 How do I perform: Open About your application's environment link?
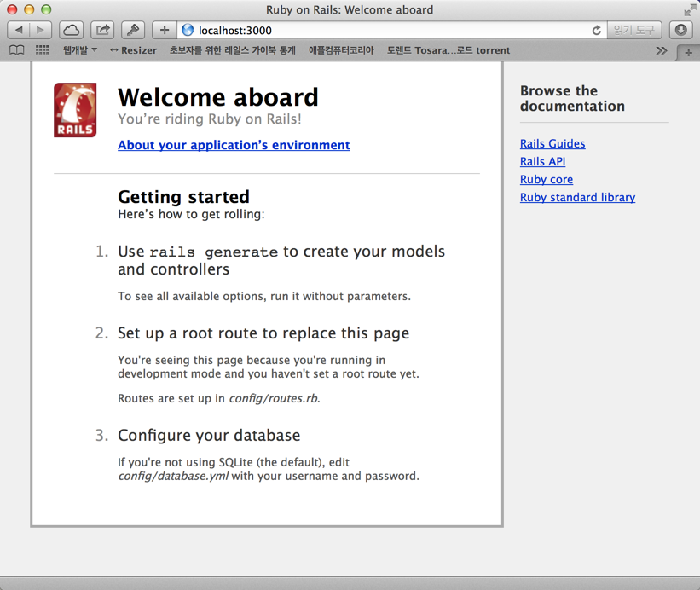click(x=234, y=145)
